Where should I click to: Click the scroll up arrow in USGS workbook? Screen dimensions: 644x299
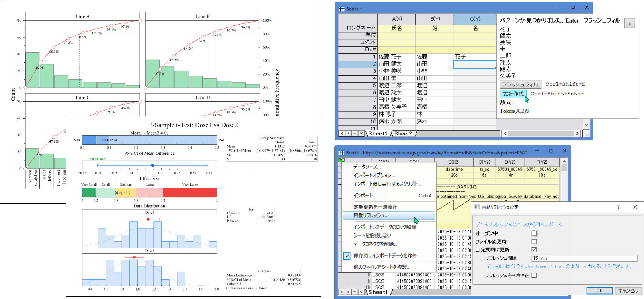coord(564,162)
